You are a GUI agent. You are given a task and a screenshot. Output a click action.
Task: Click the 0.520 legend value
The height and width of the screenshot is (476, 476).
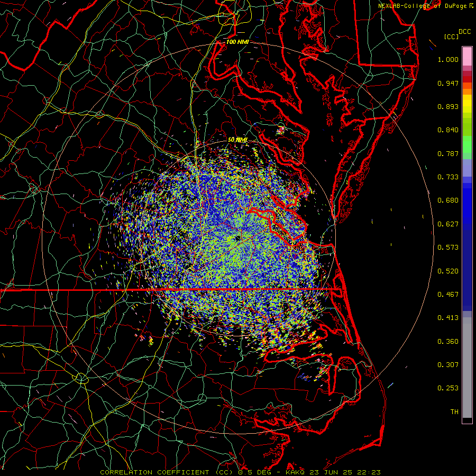point(448,271)
